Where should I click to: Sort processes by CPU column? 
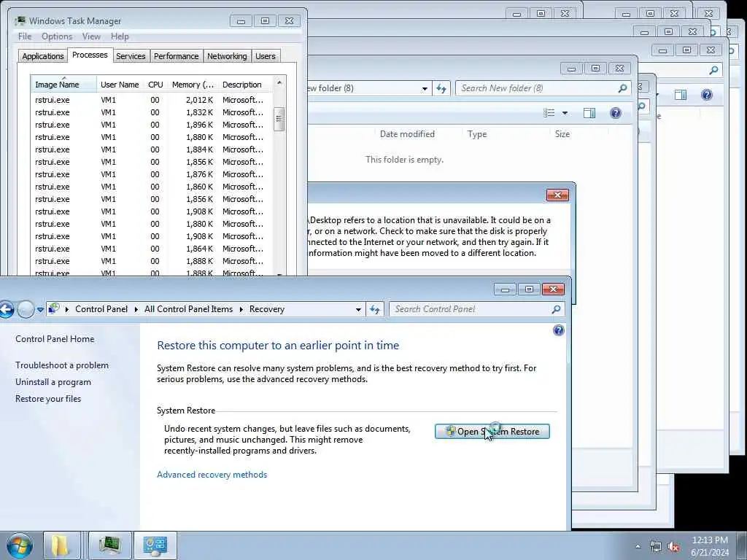(155, 85)
